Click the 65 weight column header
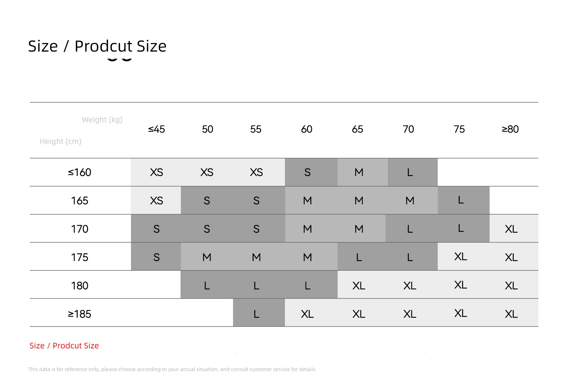Viewport: 567px width, 392px height. pyautogui.click(x=357, y=129)
